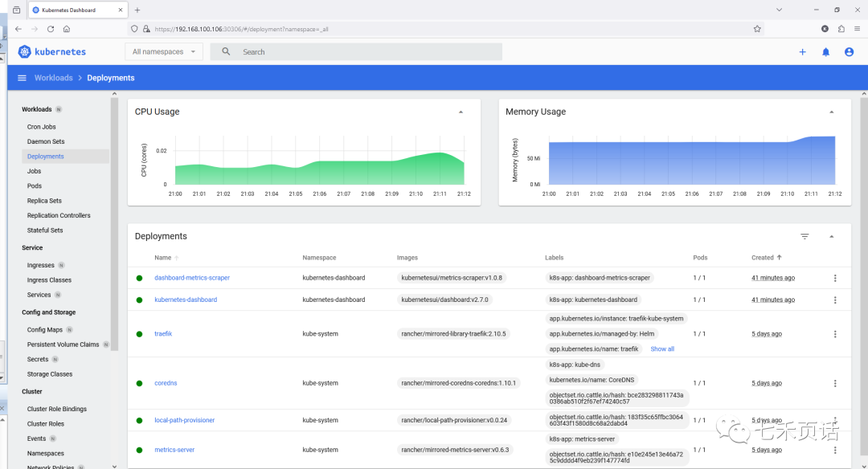This screenshot has height=469, width=868.
Task: Sort deployments by Name column
Action: pyautogui.click(x=162, y=257)
